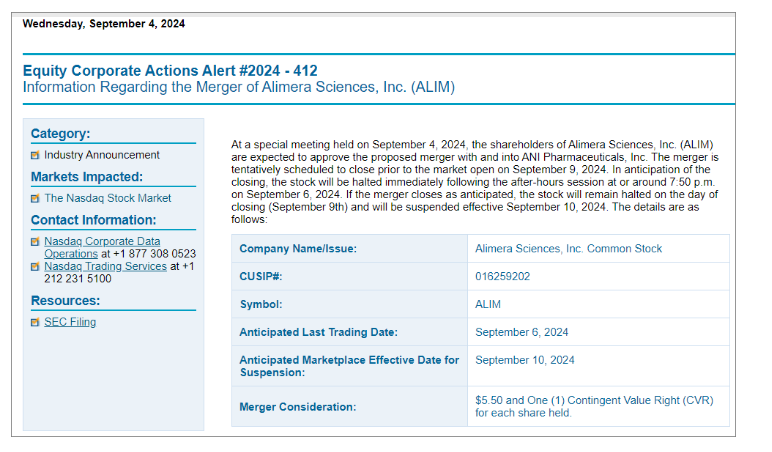Image resolution: width=772 pixels, height=452 pixels.
Task: Click bullet icon beside Nasdaq Corporate Data Operations
Action: [35, 242]
